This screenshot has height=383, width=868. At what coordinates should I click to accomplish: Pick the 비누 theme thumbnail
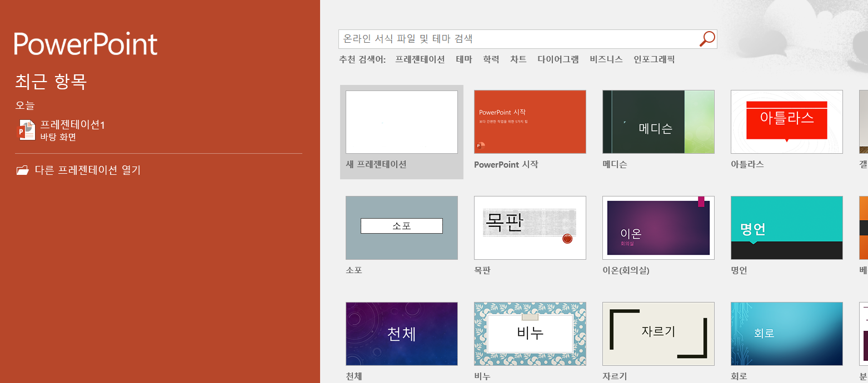tap(530, 334)
